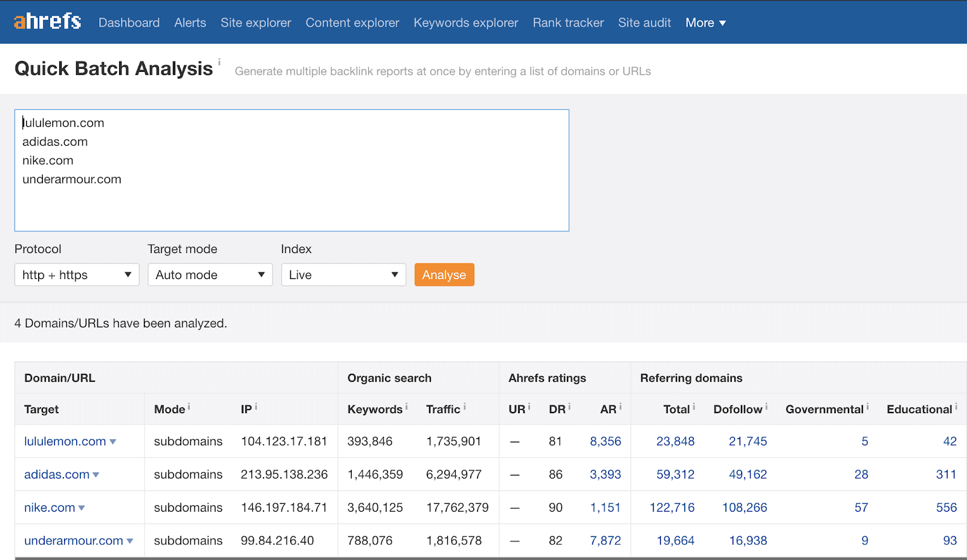Image resolution: width=967 pixels, height=560 pixels.
Task: Open lululemon AR value 8,356
Action: (x=606, y=442)
